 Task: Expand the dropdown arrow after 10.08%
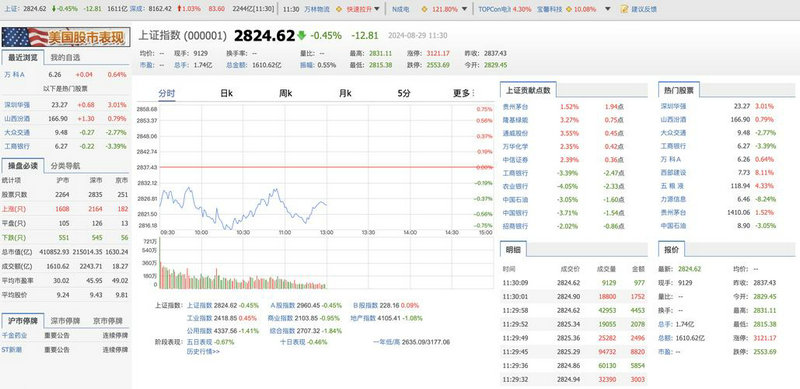(x=607, y=9)
